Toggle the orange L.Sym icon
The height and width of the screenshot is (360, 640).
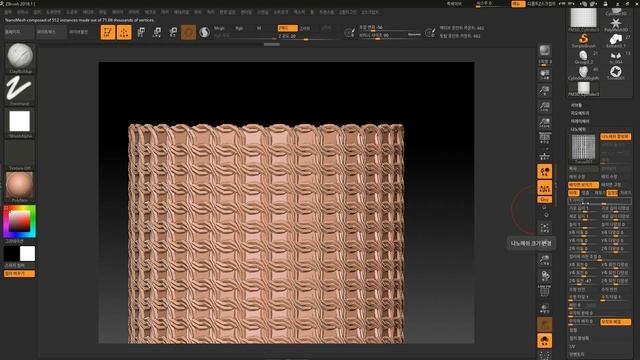[x=544, y=188]
